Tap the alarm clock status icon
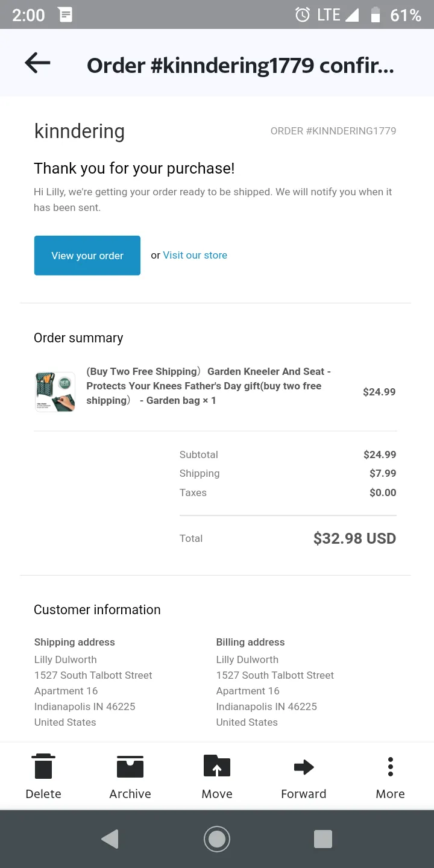The height and width of the screenshot is (868, 434). [303, 14]
